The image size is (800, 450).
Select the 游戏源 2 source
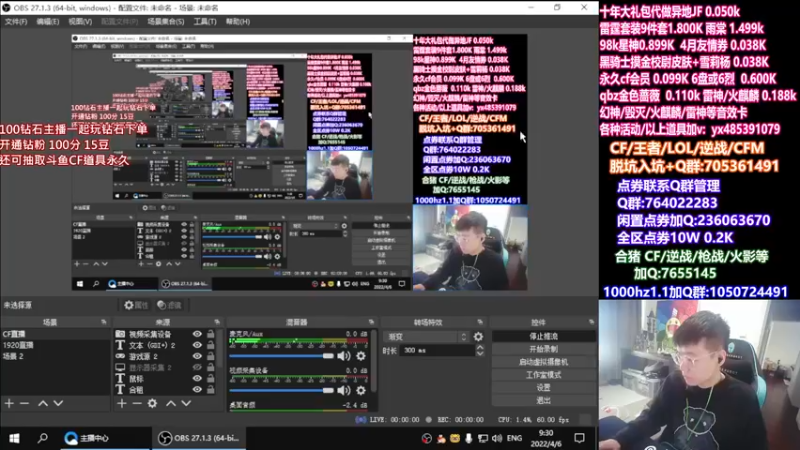click(143, 356)
